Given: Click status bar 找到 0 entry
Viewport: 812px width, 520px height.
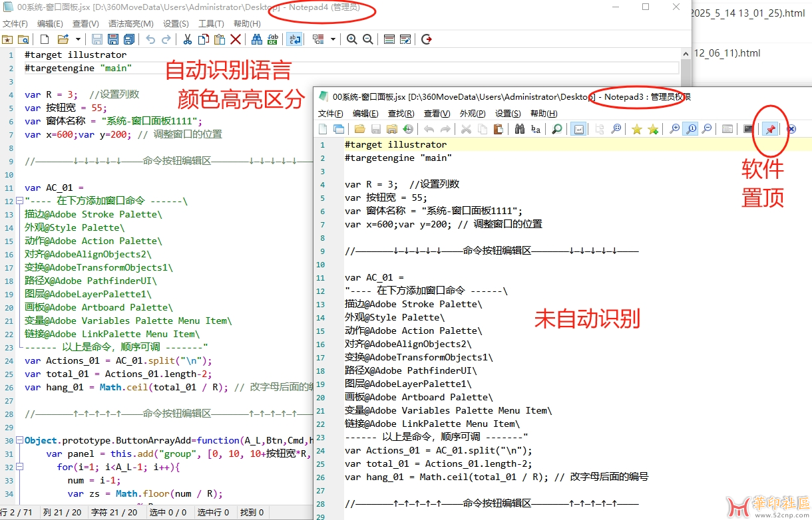Looking at the screenshot, I should tap(252, 512).
